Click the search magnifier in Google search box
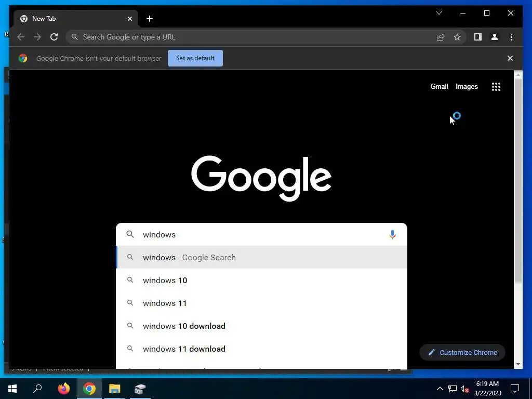This screenshot has height=399, width=532. (x=130, y=234)
